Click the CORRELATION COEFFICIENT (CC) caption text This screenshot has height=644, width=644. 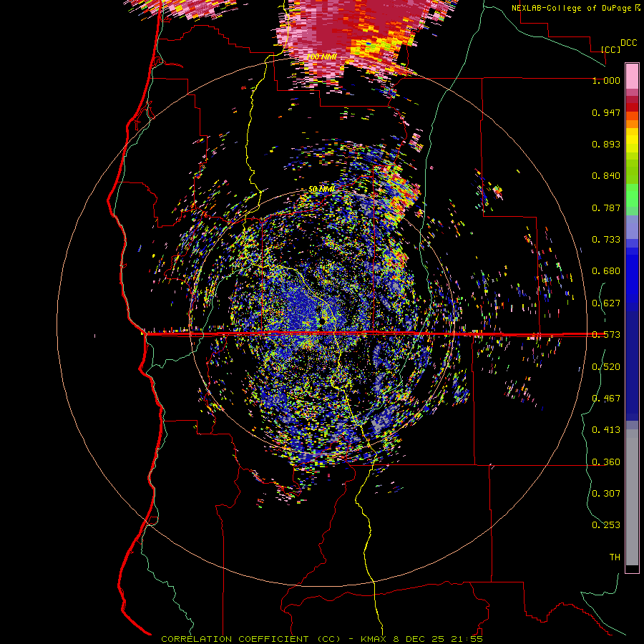[x=250, y=639]
